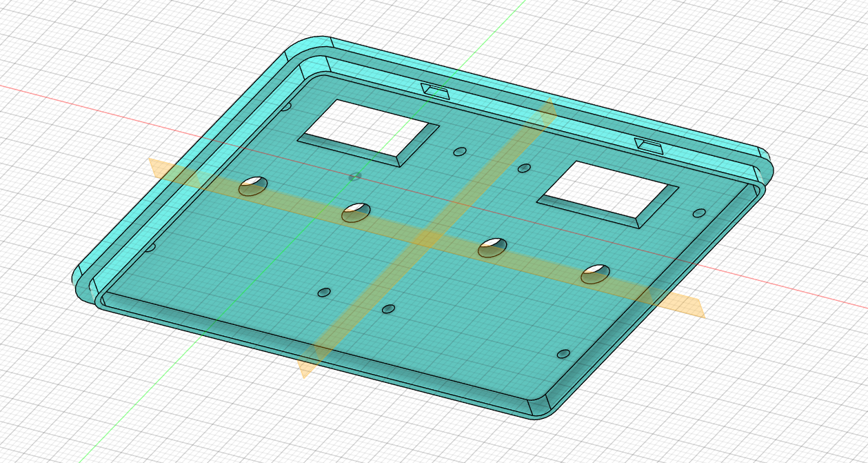The image size is (868, 463).
Task: Select the rightmost large countersunk hole
Action: pos(595,274)
